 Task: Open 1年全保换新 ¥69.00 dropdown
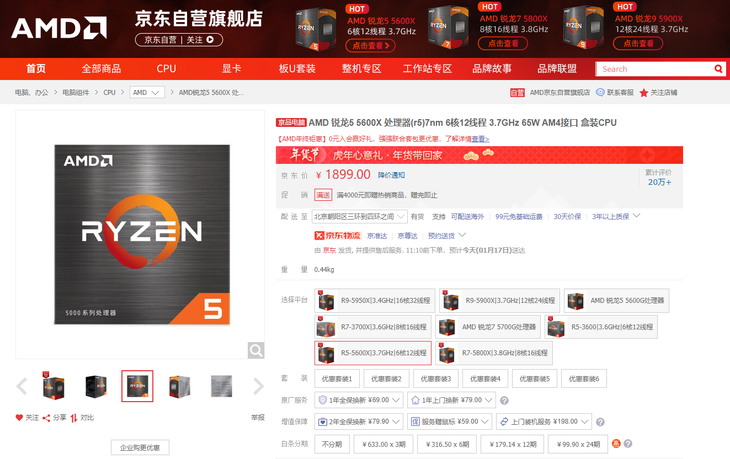point(358,400)
